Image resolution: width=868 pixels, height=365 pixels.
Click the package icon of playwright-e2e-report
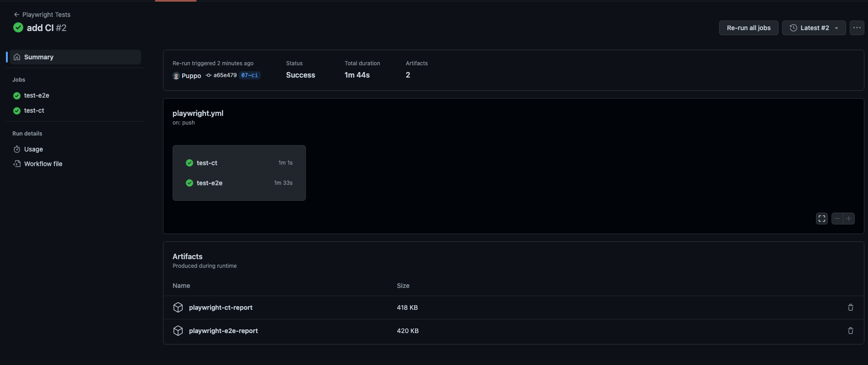(178, 331)
